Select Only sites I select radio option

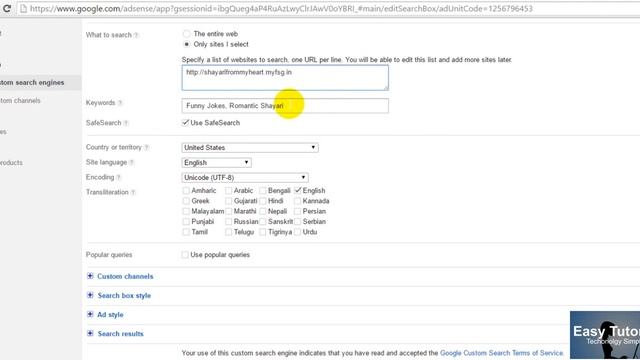(x=187, y=44)
